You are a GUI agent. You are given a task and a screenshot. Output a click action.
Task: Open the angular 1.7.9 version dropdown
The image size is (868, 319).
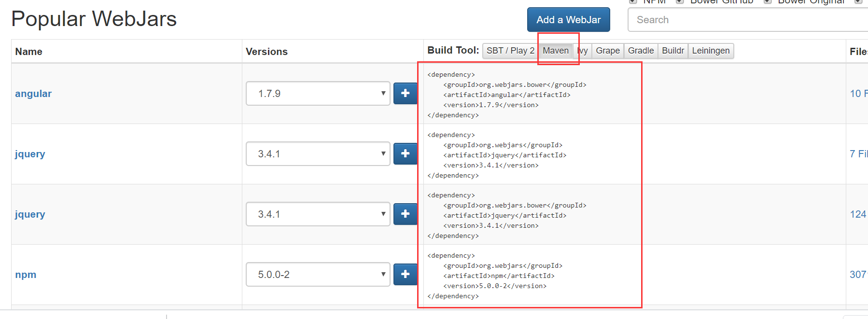pos(318,93)
